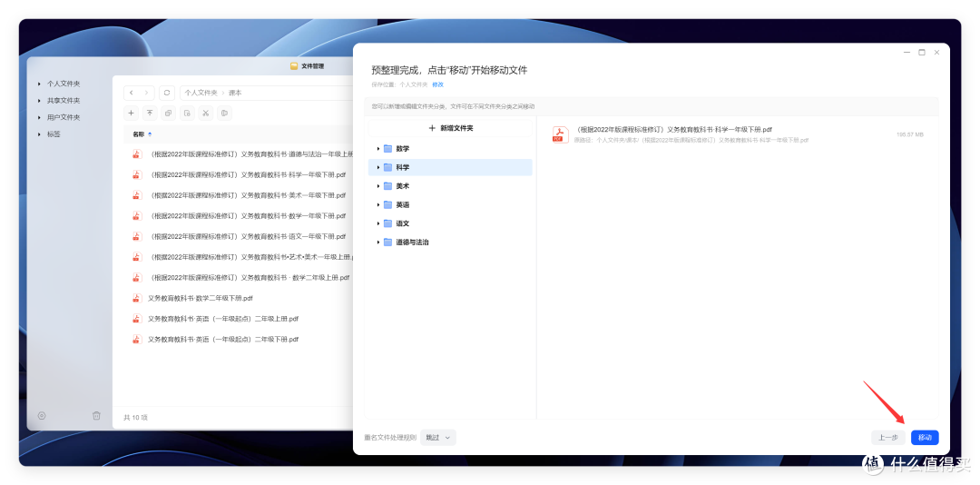Maximize the 预整理 dialog window
The image size is (980, 485).
point(922,53)
